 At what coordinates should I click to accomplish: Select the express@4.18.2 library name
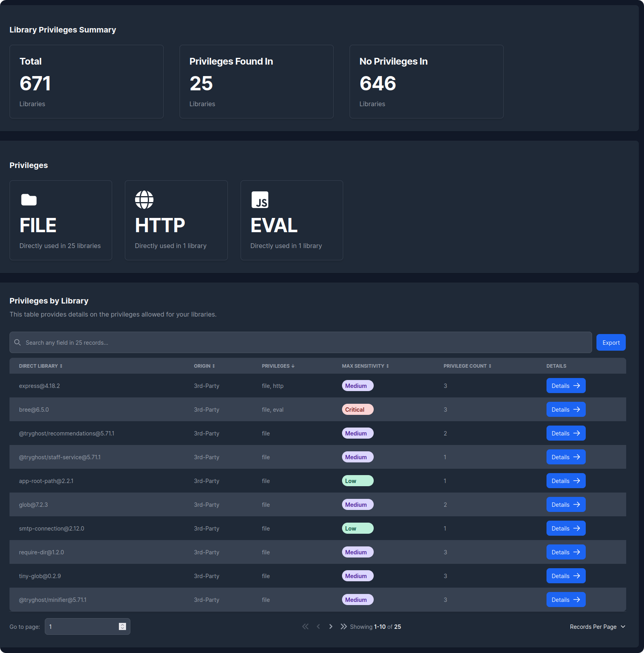click(x=39, y=386)
